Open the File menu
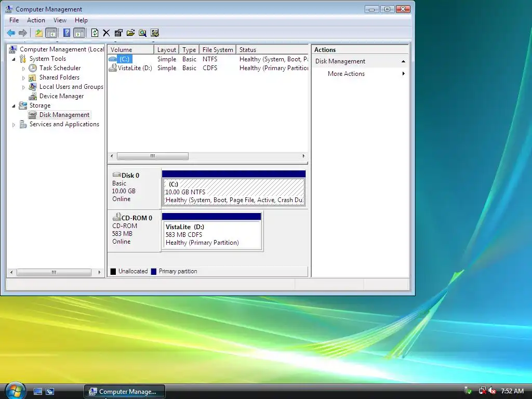The width and height of the screenshot is (532, 399). click(14, 20)
